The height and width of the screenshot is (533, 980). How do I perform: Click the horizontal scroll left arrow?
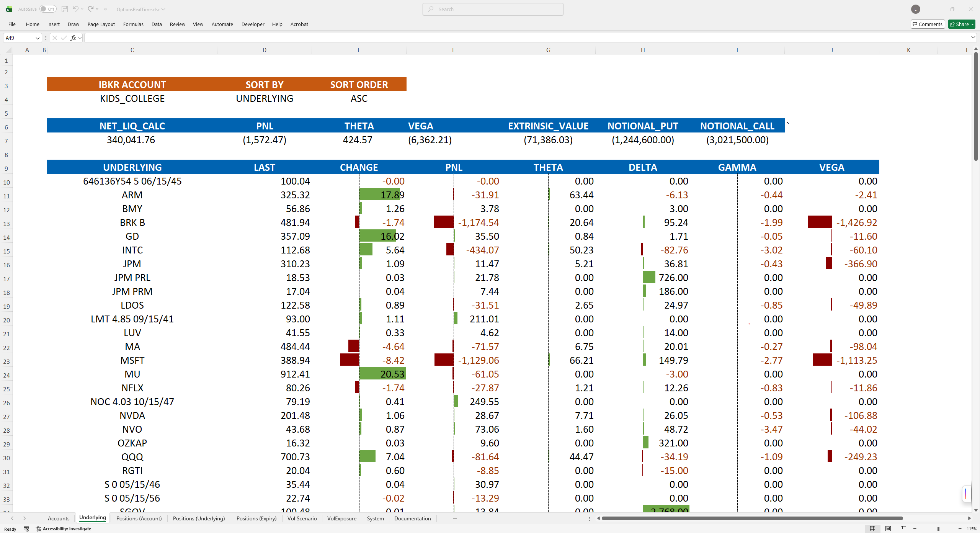598,518
